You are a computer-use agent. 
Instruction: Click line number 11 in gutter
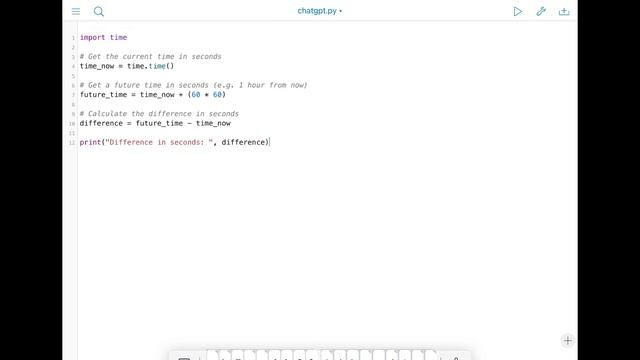[x=72, y=133]
